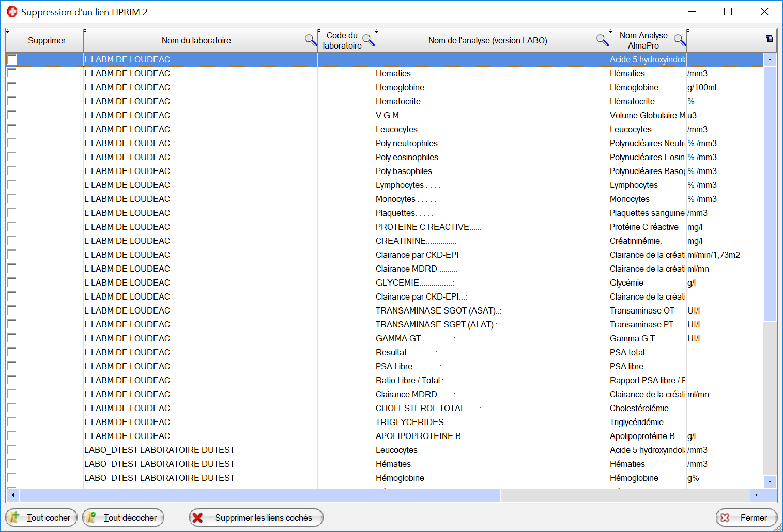Check the box for the Hematies row
Viewport: 783px width, 532px height.
pos(12,73)
